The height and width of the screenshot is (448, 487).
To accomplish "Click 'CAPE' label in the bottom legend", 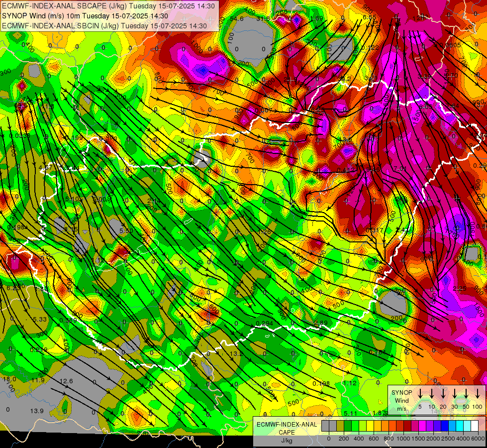I will 287,433.
